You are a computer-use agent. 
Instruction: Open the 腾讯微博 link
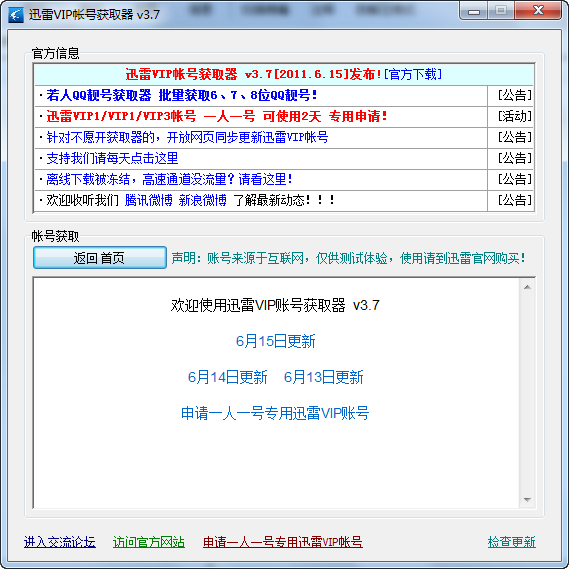148,200
